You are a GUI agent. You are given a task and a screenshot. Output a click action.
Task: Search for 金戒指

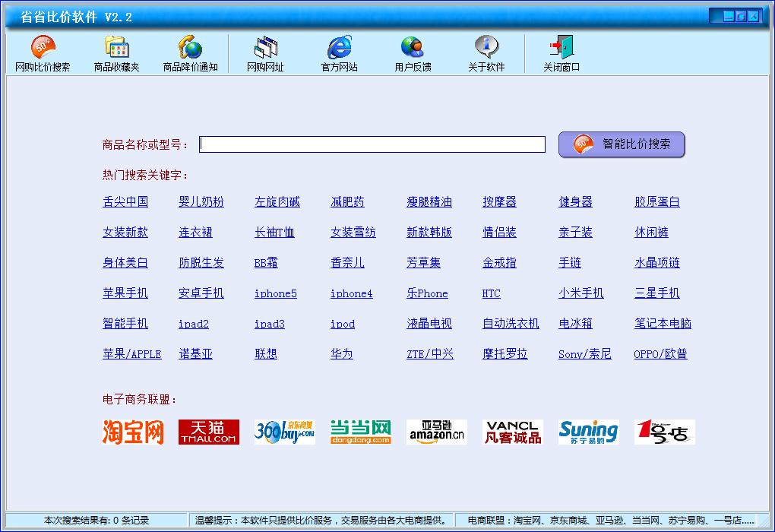click(x=499, y=262)
